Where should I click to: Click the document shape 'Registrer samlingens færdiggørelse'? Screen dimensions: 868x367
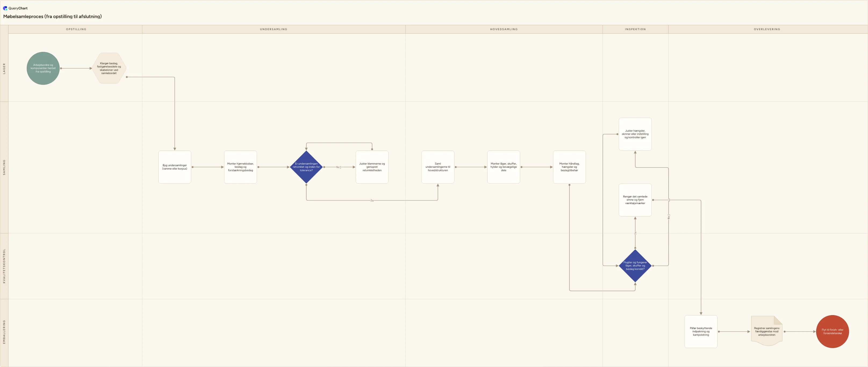(767, 331)
